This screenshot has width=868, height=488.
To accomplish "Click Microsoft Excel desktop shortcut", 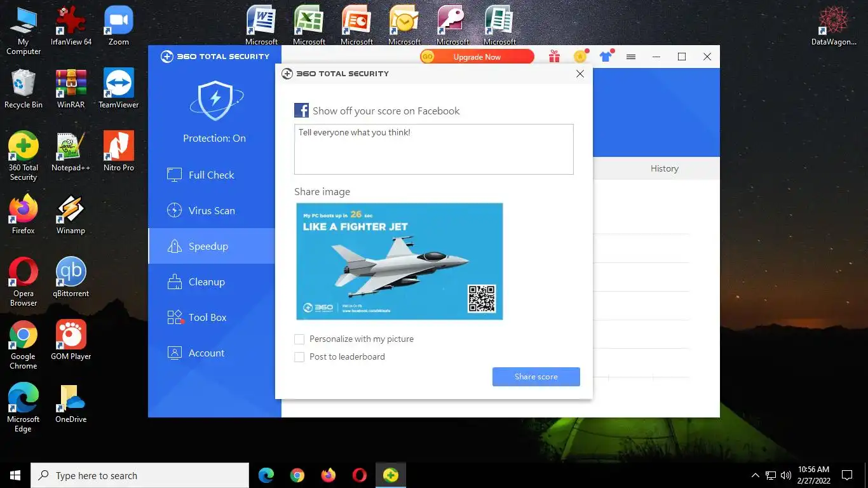I will [x=309, y=26].
